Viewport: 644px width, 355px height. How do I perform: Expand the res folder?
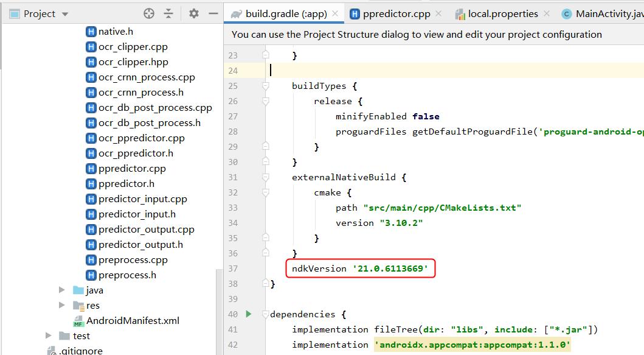(61, 305)
